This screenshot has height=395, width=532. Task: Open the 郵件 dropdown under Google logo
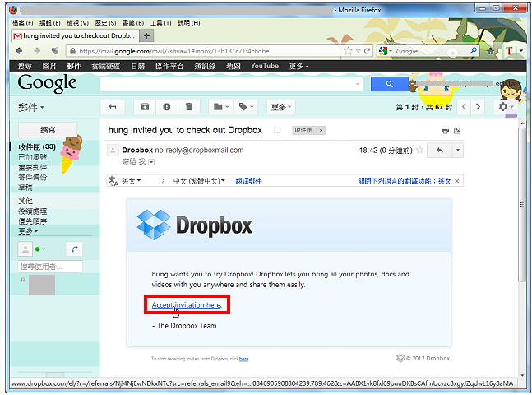point(31,107)
